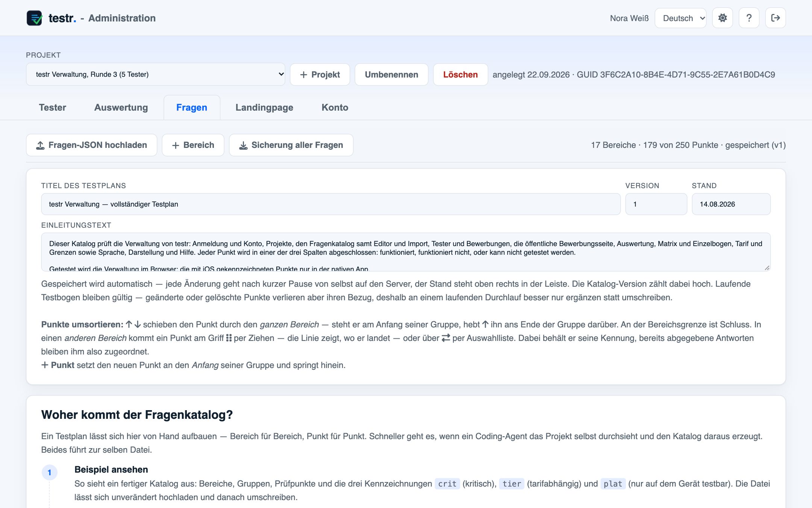Click the plat code tag
The height and width of the screenshot is (508, 812).
click(613, 484)
